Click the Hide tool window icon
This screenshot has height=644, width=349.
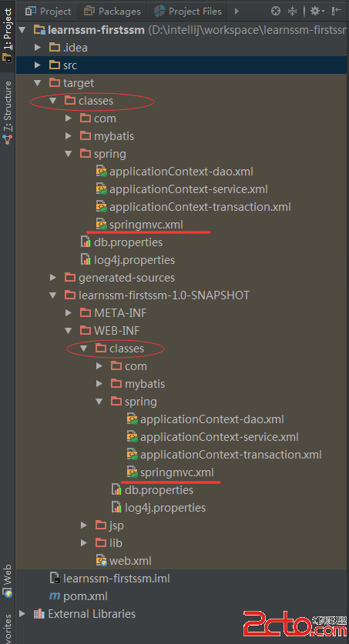[x=337, y=11]
